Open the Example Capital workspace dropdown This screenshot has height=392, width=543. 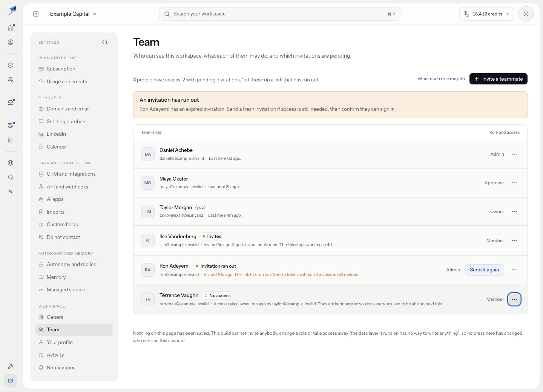73,14
